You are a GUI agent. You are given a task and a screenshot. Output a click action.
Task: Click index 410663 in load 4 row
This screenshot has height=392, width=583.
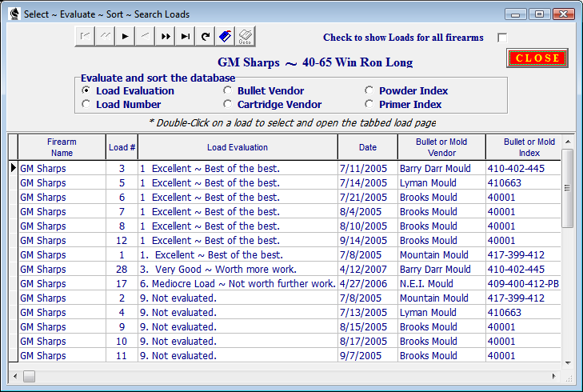click(524, 313)
